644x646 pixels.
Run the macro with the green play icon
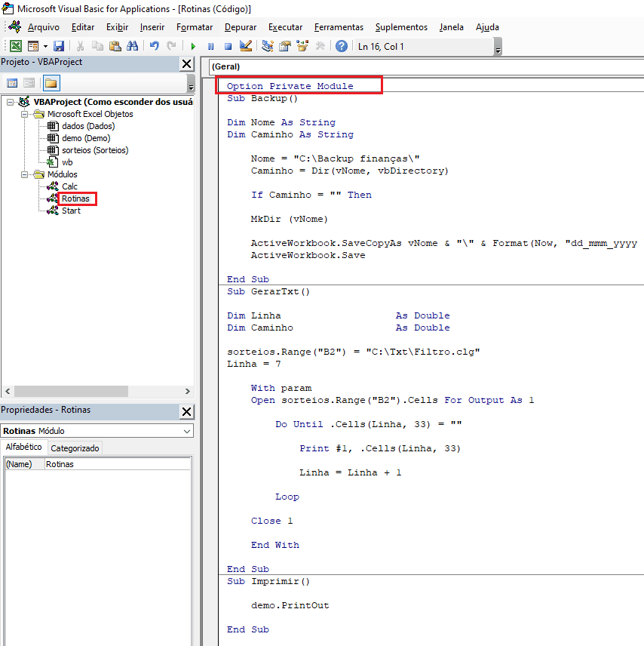[x=193, y=46]
